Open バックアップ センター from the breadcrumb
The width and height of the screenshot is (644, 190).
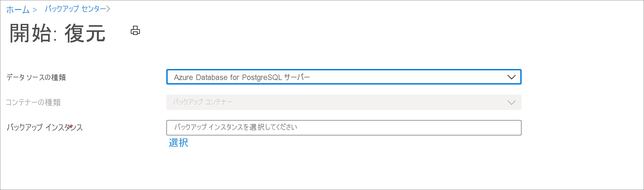(x=74, y=9)
